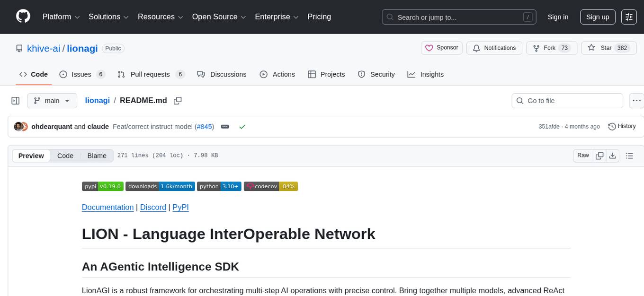Download the raw README file
This screenshot has height=296, width=644.
click(612, 156)
